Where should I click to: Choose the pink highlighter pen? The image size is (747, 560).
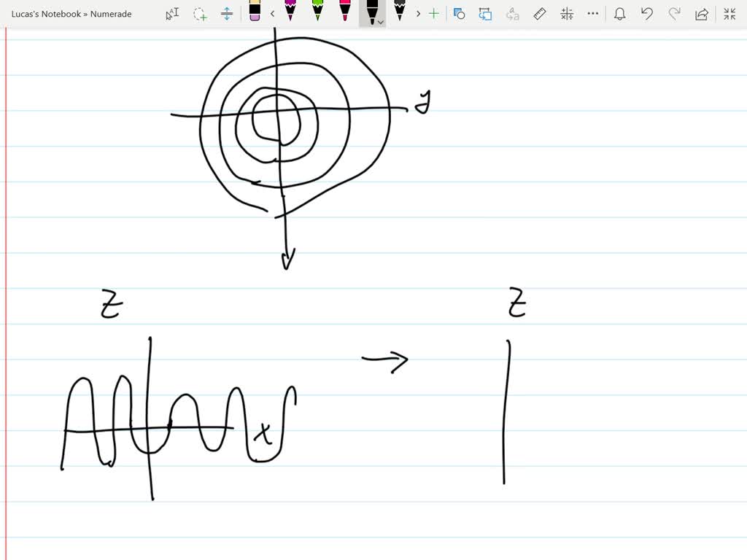(x=344, y=13)
